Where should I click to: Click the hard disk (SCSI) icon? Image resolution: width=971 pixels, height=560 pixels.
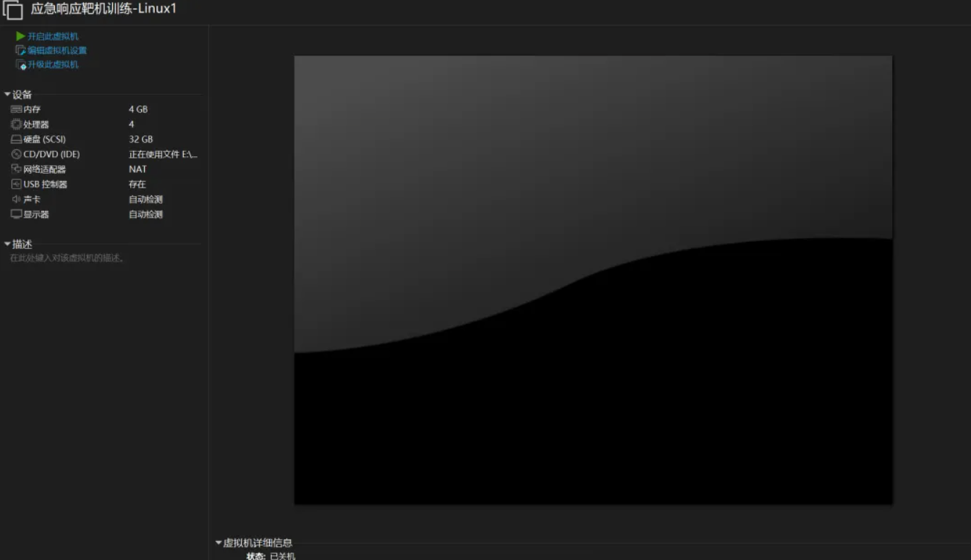pyautogui.click(x=16, y=140)
